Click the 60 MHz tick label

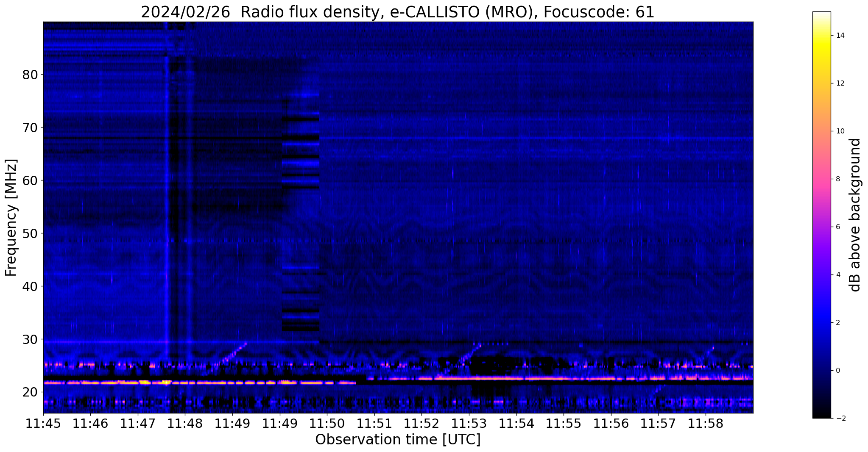(x=30, y=180)
